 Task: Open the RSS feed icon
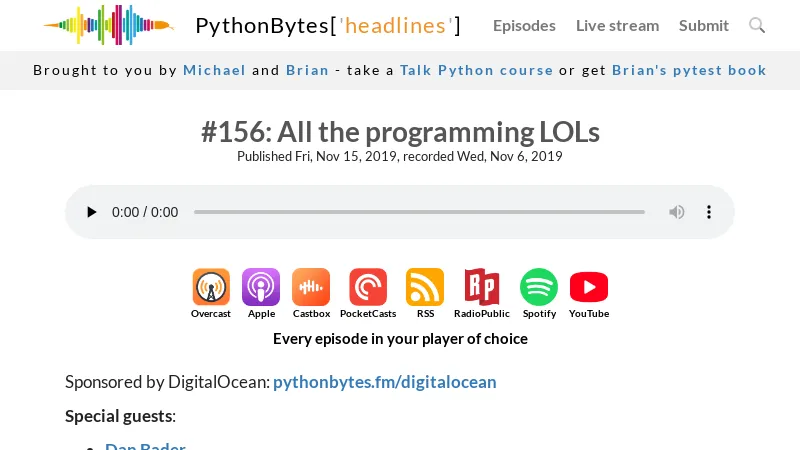[425, 287]
